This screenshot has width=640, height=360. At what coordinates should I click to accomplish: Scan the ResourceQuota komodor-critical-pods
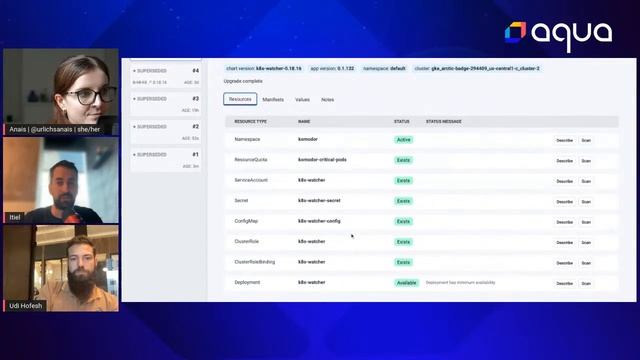click(586, 161)
